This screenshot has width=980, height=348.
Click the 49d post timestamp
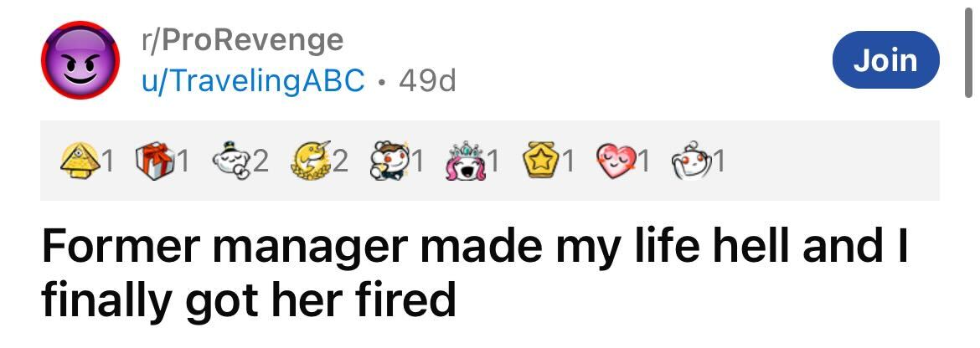pos(427,79)
